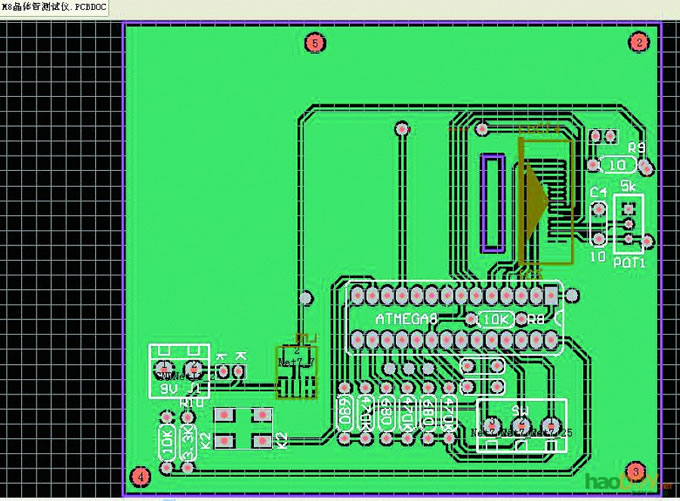Select the purple-outlined rectangular header

[492, 202]
